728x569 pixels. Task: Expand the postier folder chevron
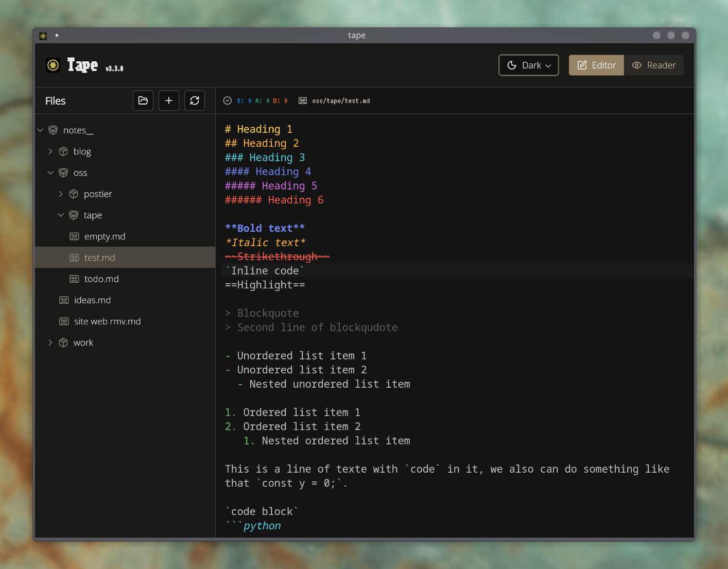(61, 194)
